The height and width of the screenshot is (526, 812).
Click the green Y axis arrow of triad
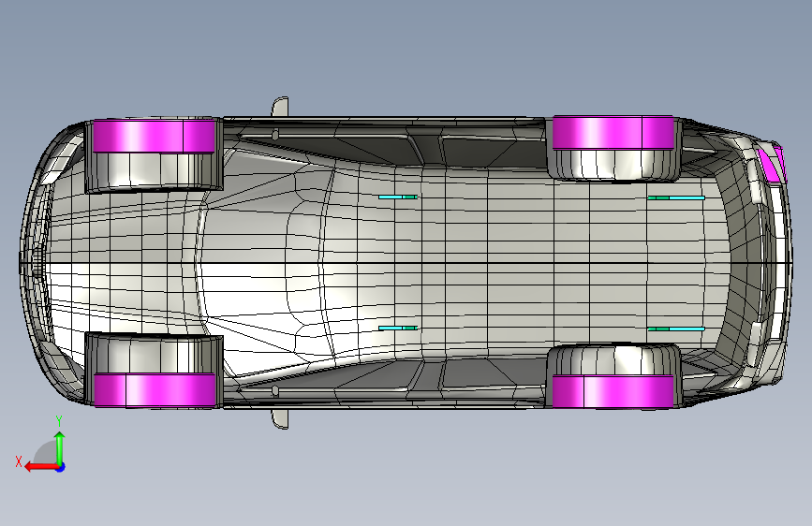(x=60, y=448)
